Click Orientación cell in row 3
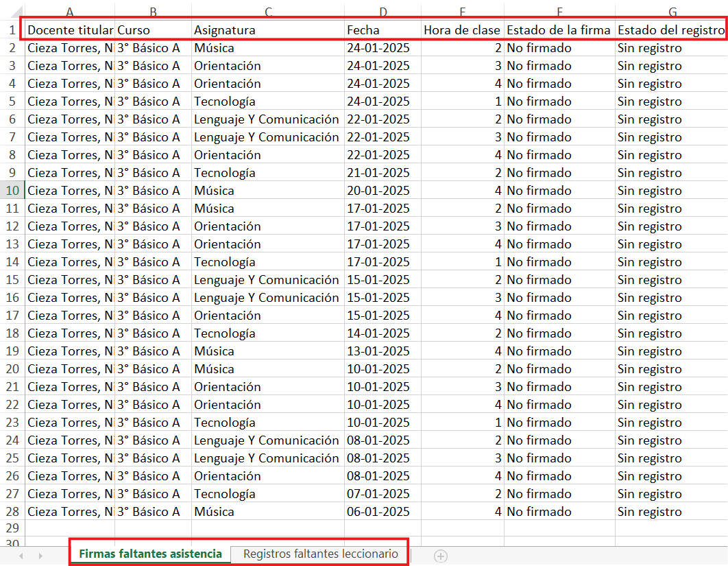The height and width of the screenshot is (566, 728). (x=268, y=66)
